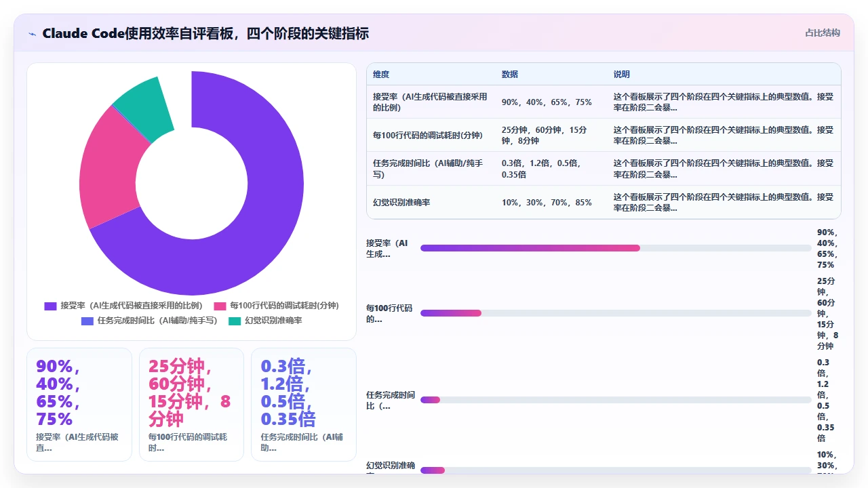Screen dimensions: 868x488
Task: Click the 任务完成时间比（… progress bar label
Action: click(x=391, y=400)
